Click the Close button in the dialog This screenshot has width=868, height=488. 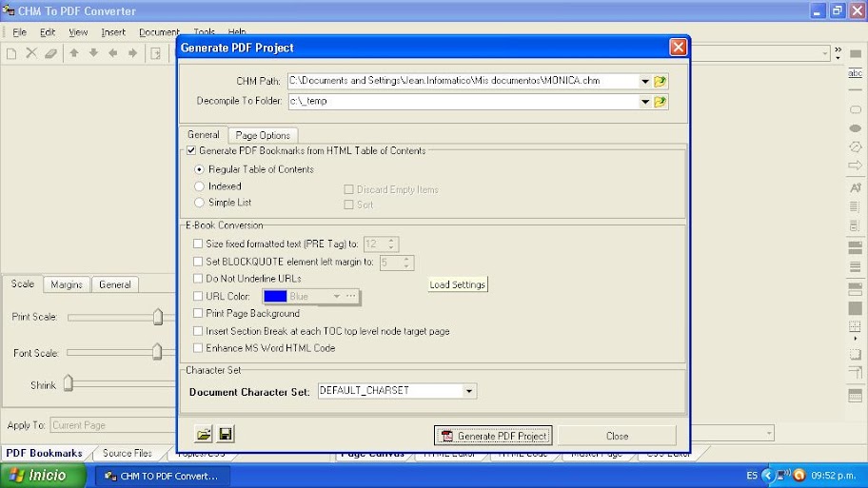pyautogui.click(x=617, y=436)
